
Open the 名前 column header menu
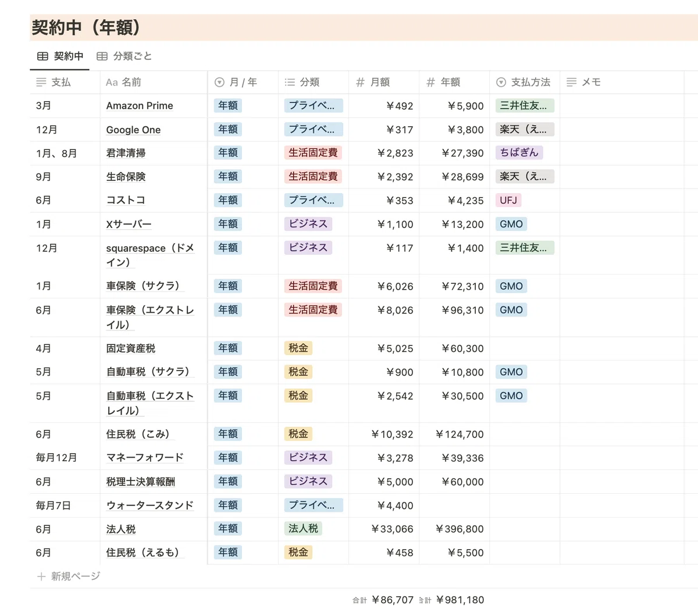point(154,83)
